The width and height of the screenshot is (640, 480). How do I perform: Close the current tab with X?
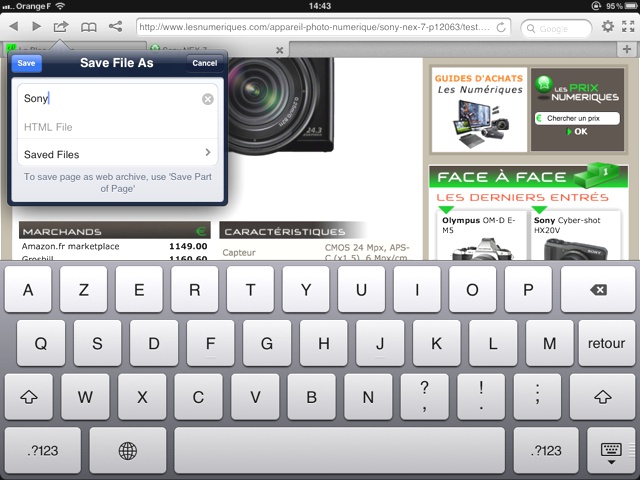[280, 49]
